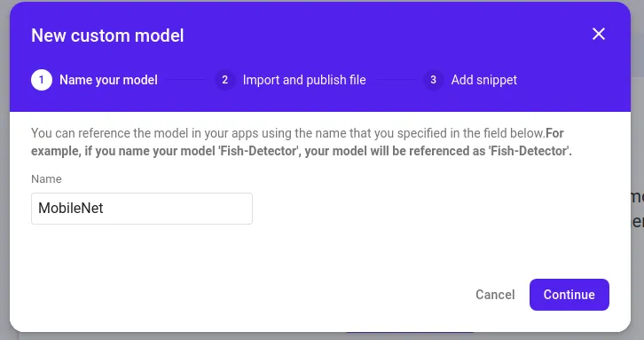Select step 1 circle icon
The height and width of the screenshot is (340, 644).
click(x=42, y=80)
